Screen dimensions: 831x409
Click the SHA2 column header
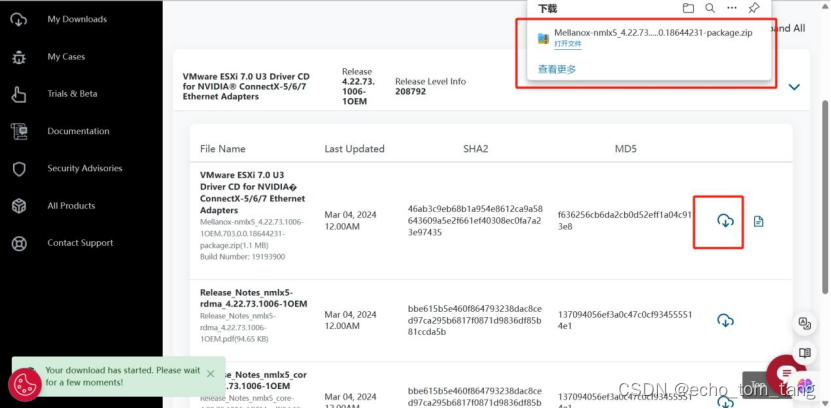tap(475, 149)
